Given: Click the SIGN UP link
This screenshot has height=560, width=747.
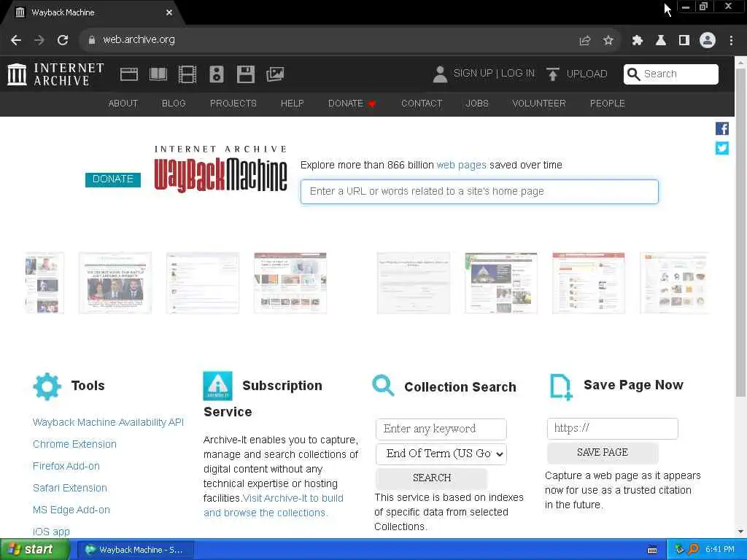Looking at the screenshot, I should [473, 74].
